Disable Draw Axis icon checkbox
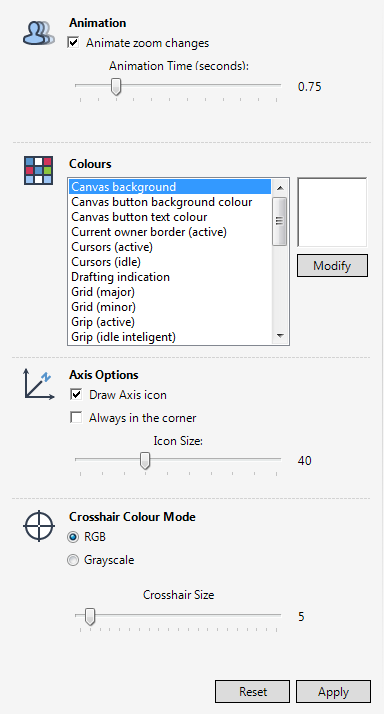 [x=76, y=394]
